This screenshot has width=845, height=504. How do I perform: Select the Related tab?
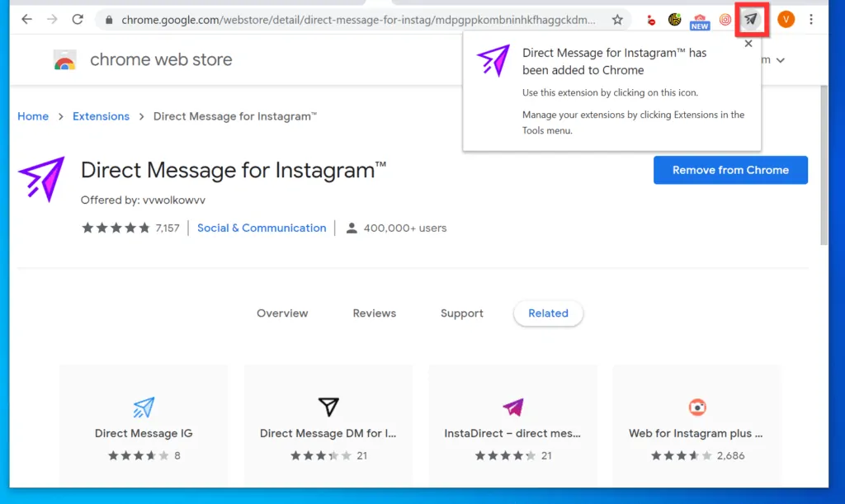pyautogui.click(x=548, y=313)
